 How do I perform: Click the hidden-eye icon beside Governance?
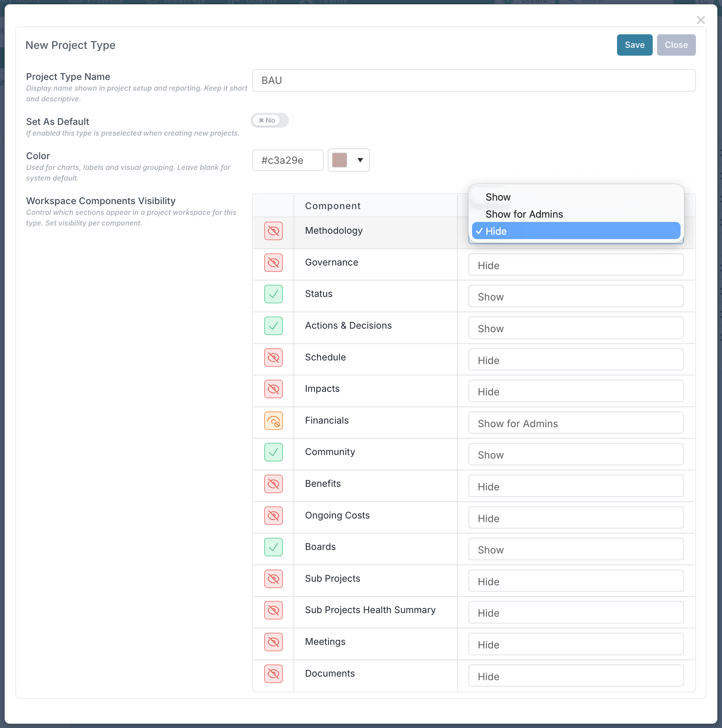pos(274,263)
